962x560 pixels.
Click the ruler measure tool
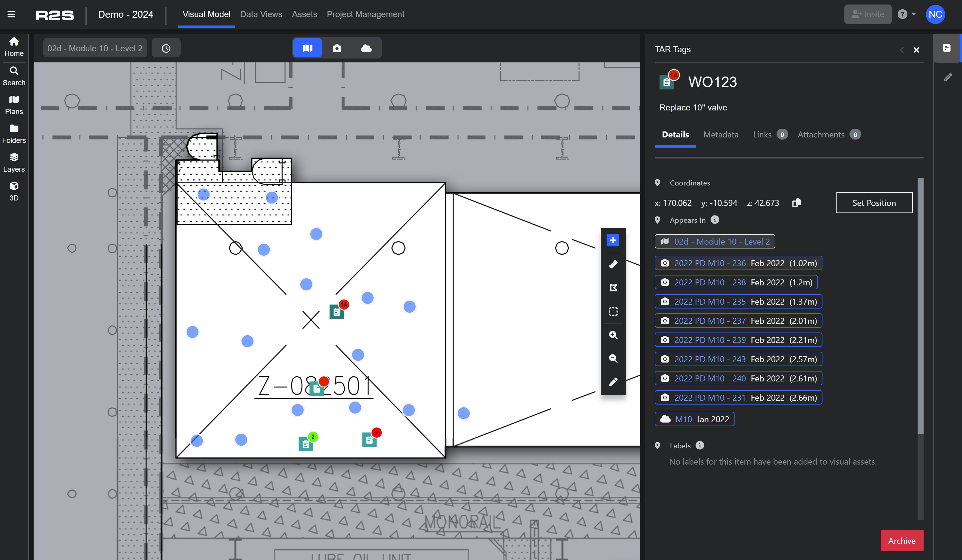pyautogui.click(x=613, y=264)
